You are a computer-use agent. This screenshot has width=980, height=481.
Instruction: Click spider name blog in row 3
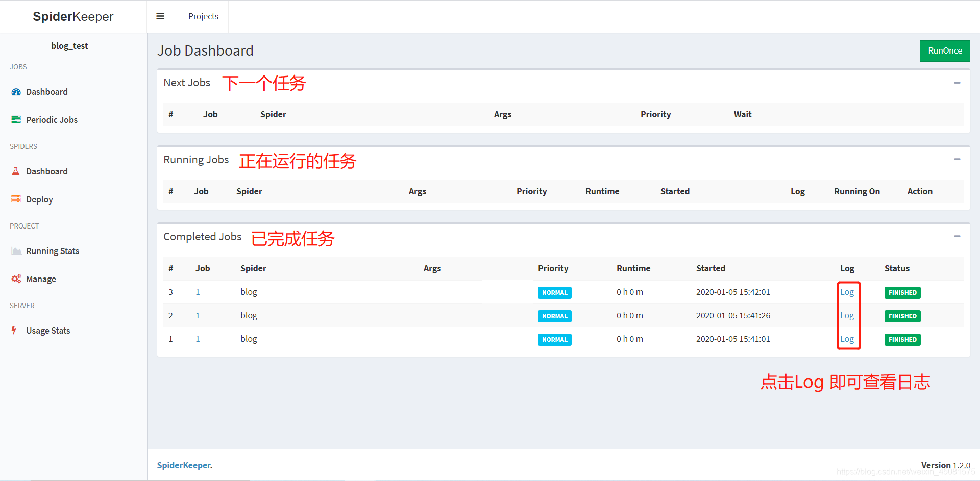point(249,292)
